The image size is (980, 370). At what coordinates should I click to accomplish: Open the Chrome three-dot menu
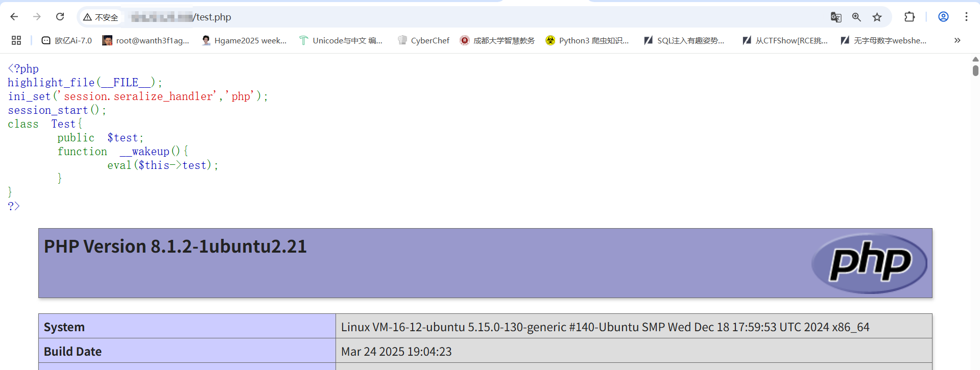(x=966, y=17)
